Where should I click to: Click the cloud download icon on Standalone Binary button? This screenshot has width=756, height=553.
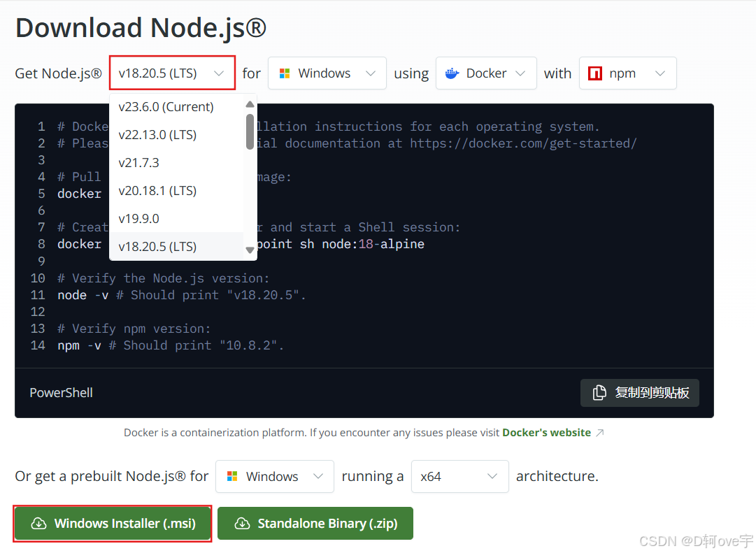coord(242,523)
